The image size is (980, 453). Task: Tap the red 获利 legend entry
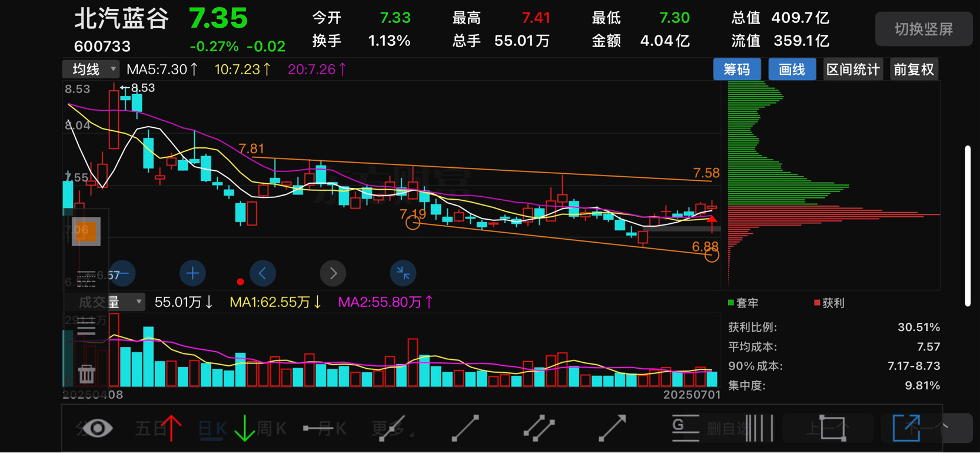point(829,303)
